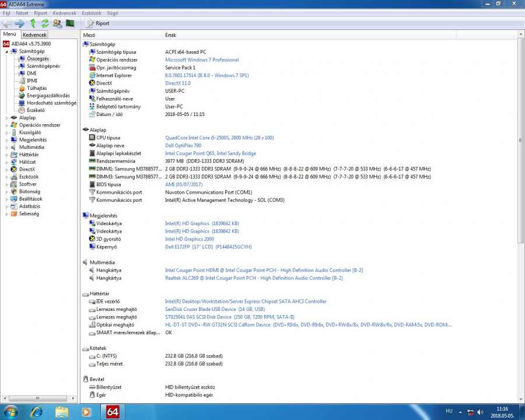Click the Forward navigation arrow
Screen dimensions: 525x420
coord(19,23)
